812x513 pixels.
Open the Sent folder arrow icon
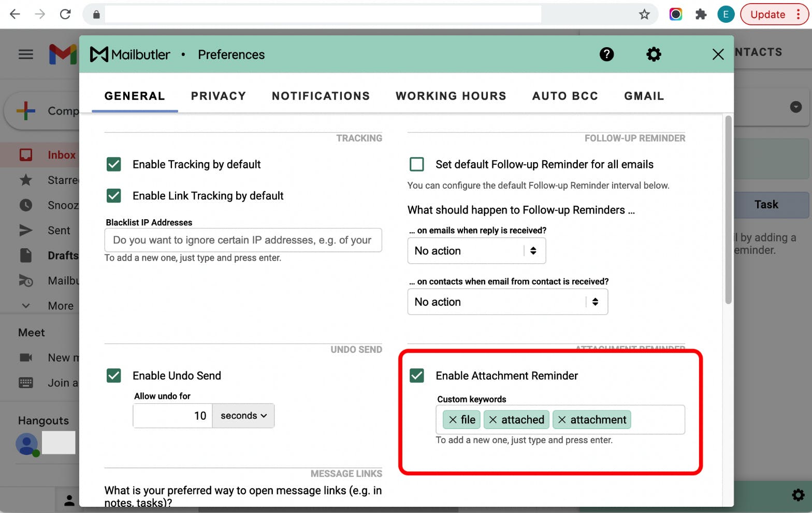pyautogui.click(x=26, y=231)
